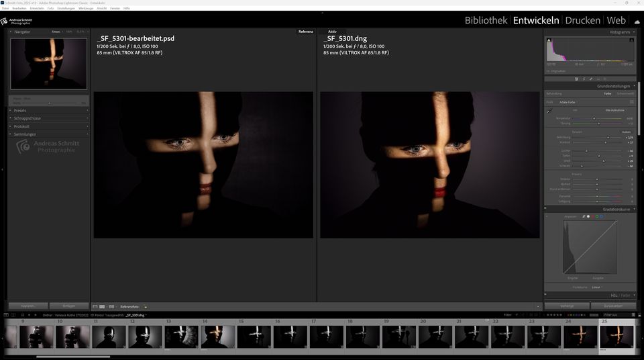Open the Adobe Farbe profile dropdown
This screenshot has width=644, height=360.
pos(568,102)
